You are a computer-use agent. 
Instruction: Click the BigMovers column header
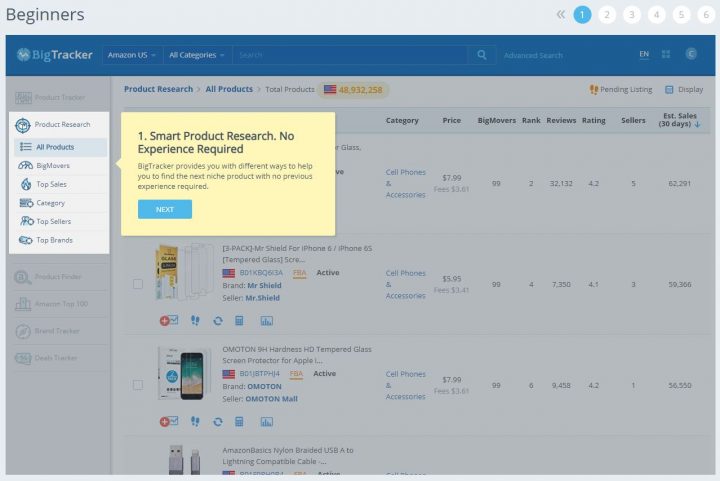[496, 120]
